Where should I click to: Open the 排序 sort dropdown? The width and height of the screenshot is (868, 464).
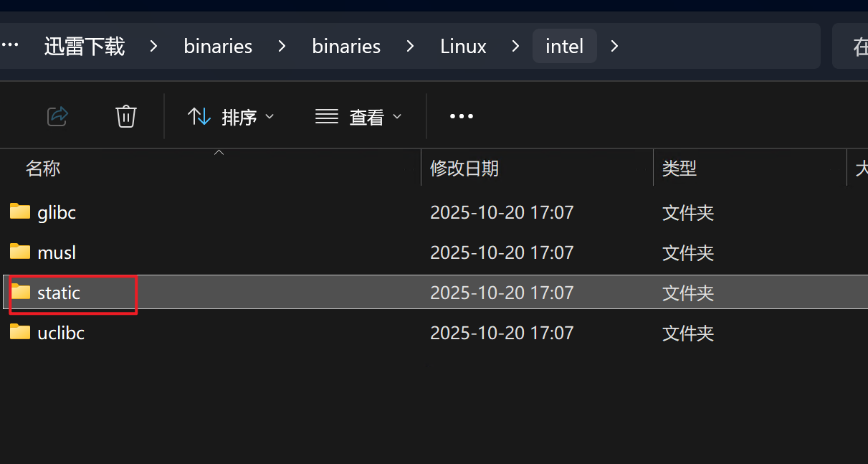230,116
